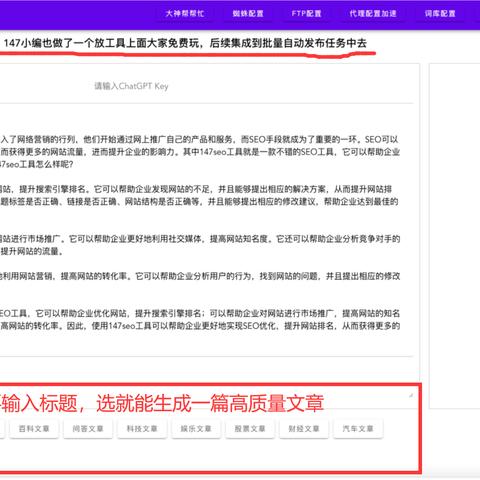This screenshot has width=480, height=480.
Task: Click the 问答文章 button
Action: [88, 429]
